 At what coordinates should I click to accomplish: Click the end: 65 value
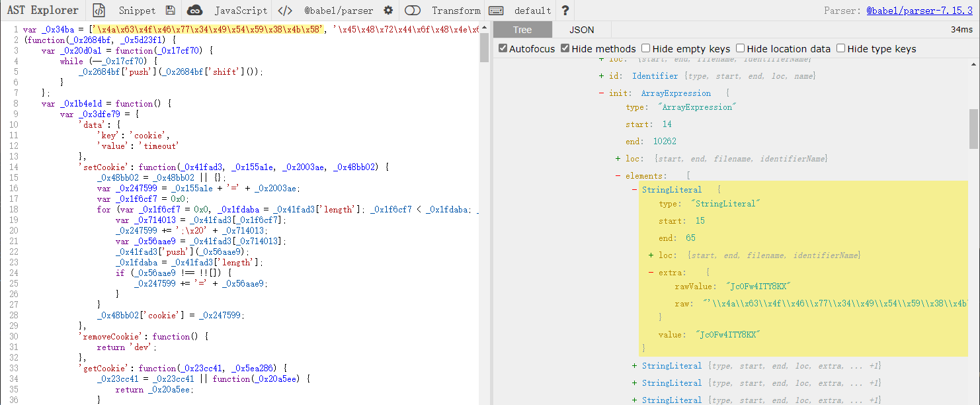coord(690,238)
